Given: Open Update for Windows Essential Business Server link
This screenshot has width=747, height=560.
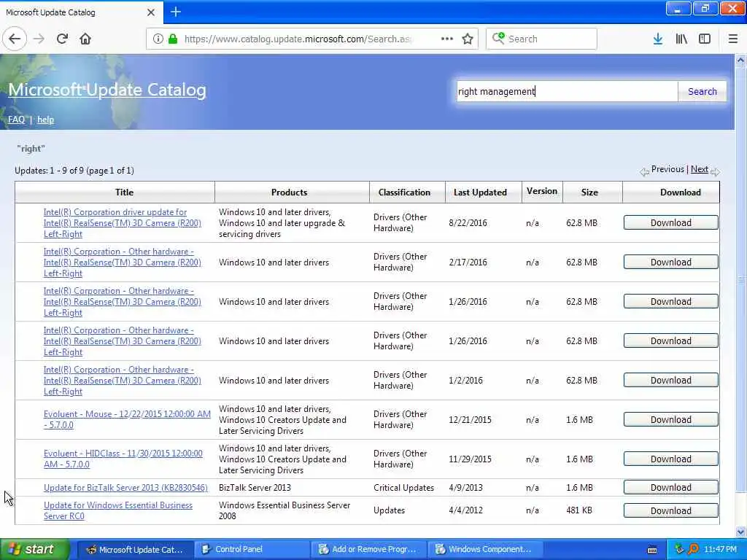Looking at the screenshot, I should [118, 510].
